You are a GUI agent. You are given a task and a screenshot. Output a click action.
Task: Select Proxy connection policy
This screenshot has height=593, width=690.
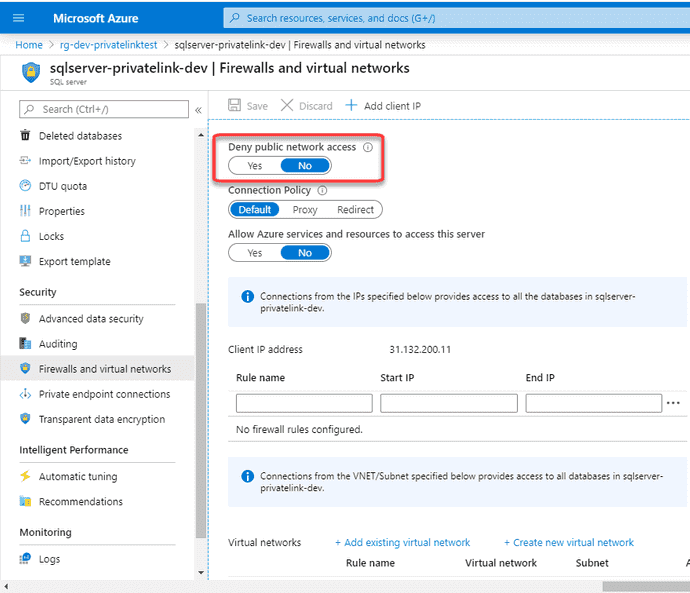[305, 209]
